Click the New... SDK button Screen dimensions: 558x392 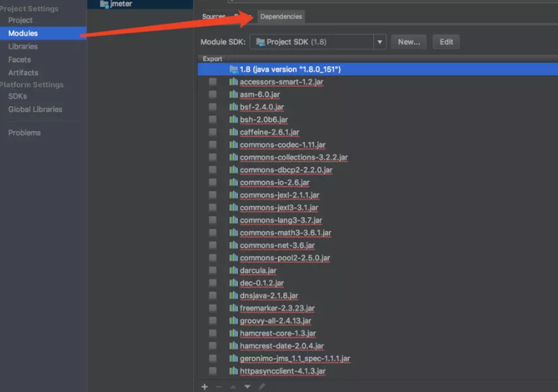pyautogui.click(x=409, y=42)
